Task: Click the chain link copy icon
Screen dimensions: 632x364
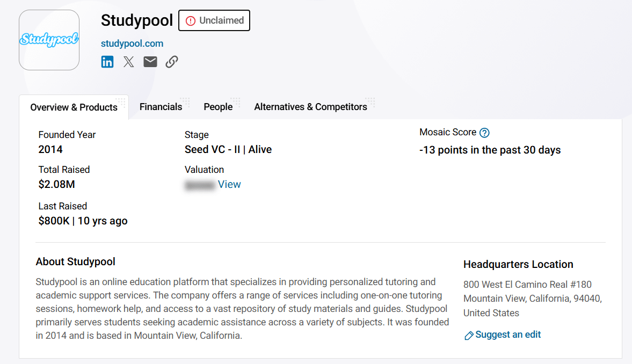Action: pyautogui.click(x=172, y=62)
